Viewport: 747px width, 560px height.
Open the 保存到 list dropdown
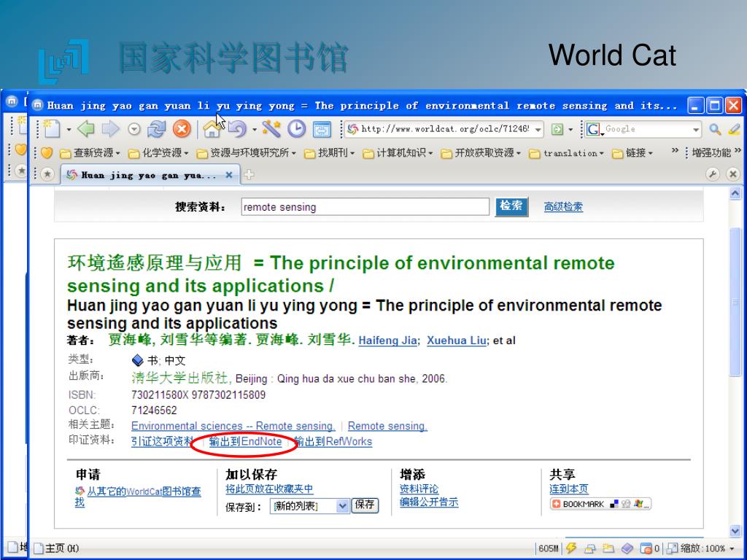click(x=342, y=506)
